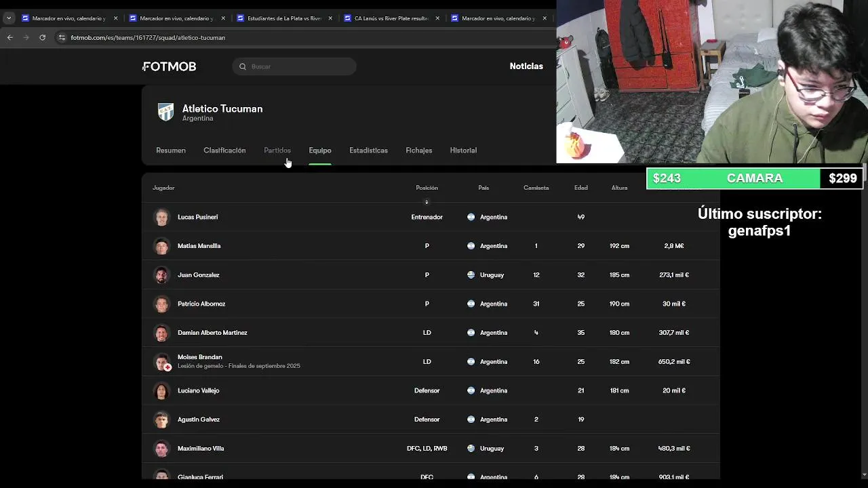
Task: Click Juan Gonzalez's avatar photo
Action: (161, 275)
